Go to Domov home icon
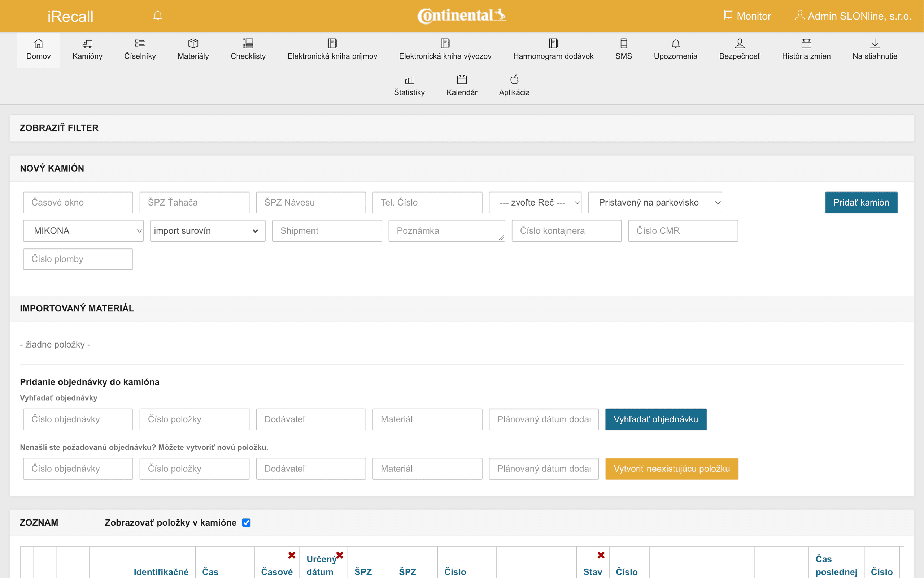 [x=39, y=43]
